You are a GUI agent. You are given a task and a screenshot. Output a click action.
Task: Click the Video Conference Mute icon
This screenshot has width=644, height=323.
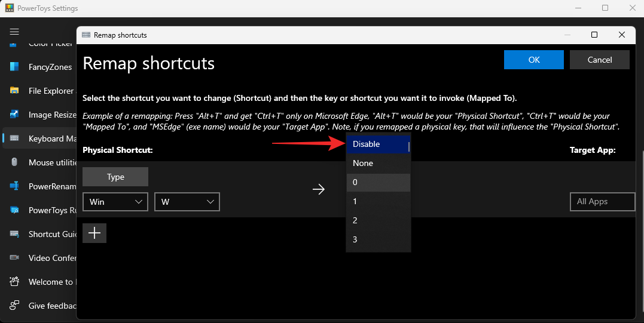[14, 258]
